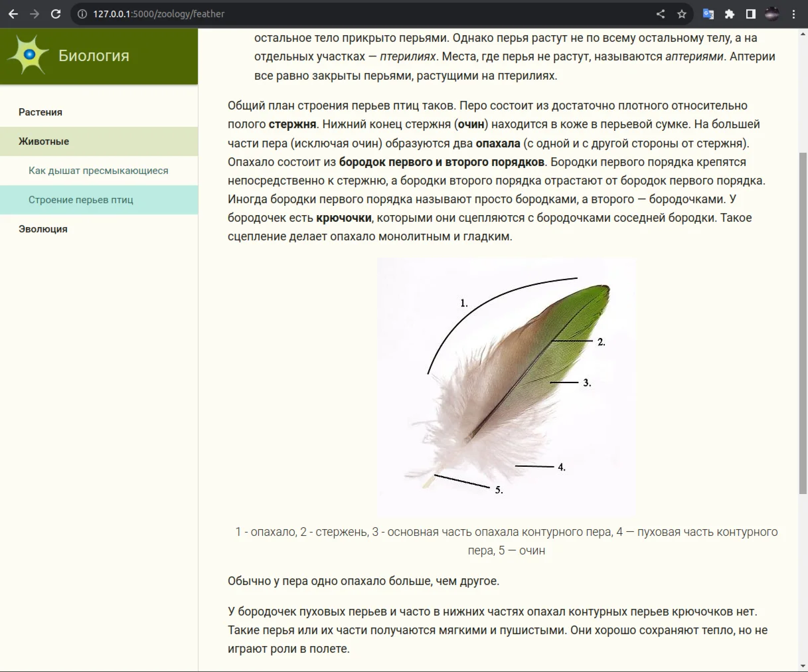Open the Chrome three-dot menu
This screenshot has height=672, width=808.
[794, 14]
